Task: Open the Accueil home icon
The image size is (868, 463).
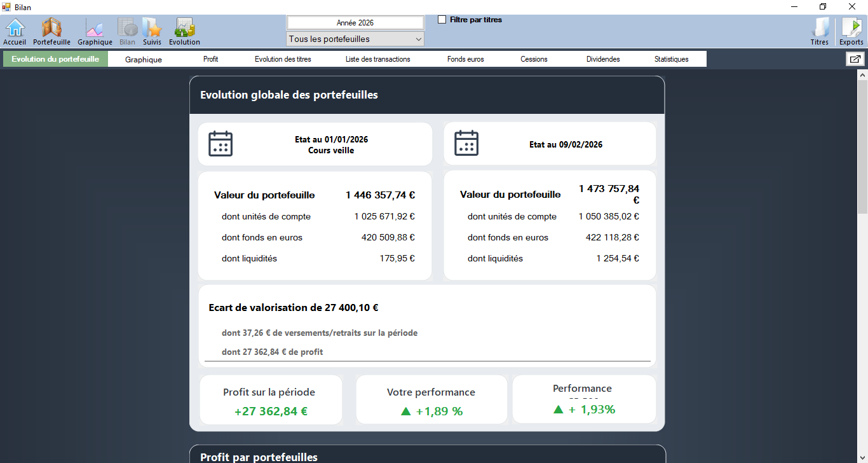Action: [15, 29]
